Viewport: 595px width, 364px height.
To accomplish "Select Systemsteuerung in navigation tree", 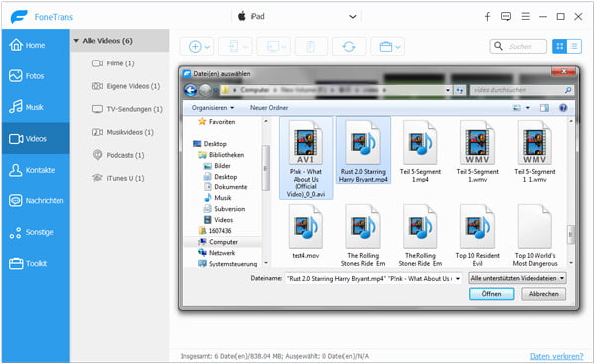I will coord(228,264).
